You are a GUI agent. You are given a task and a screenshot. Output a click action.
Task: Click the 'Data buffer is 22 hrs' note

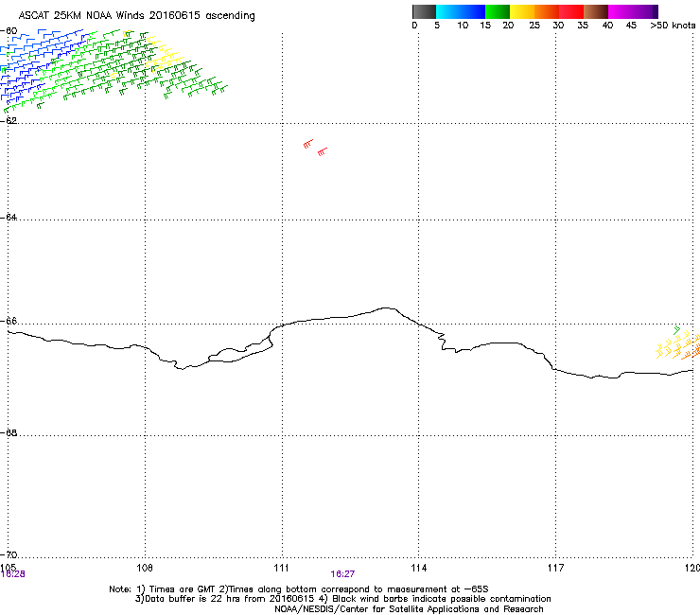pyautogui.click(x=342, y=599)
